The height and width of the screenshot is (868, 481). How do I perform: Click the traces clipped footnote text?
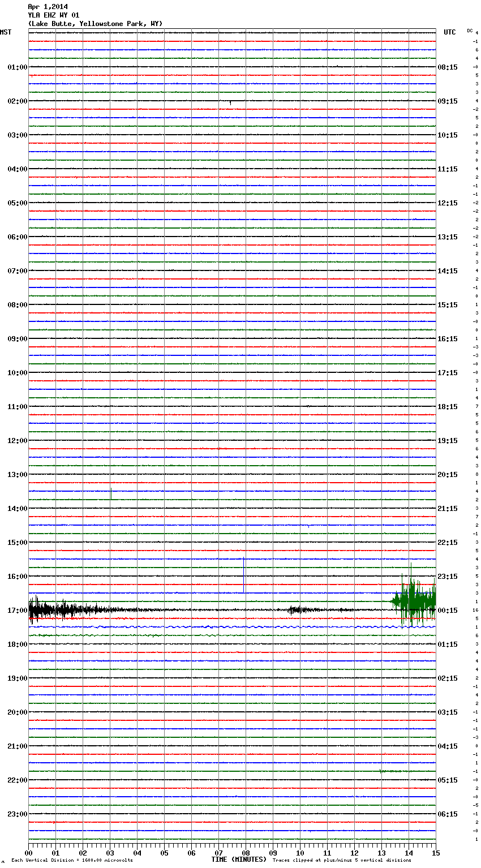point(342,861)
